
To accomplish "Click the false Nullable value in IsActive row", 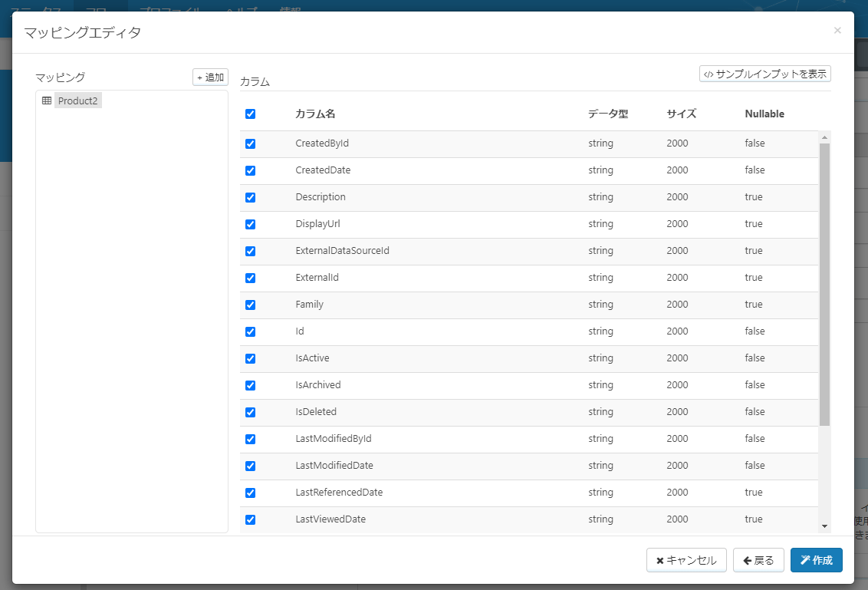I will tap(755, 358).
